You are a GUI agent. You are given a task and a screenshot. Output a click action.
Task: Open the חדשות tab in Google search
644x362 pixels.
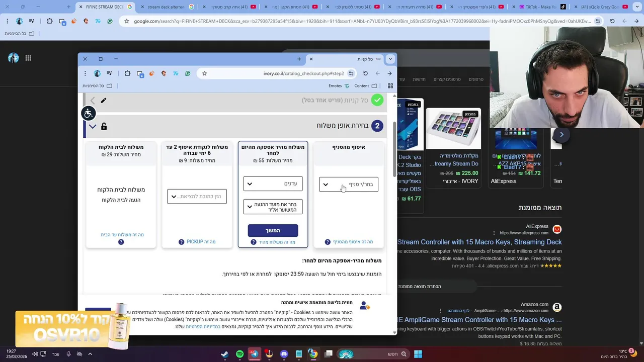pyautogui.click(x=419, y=79)
